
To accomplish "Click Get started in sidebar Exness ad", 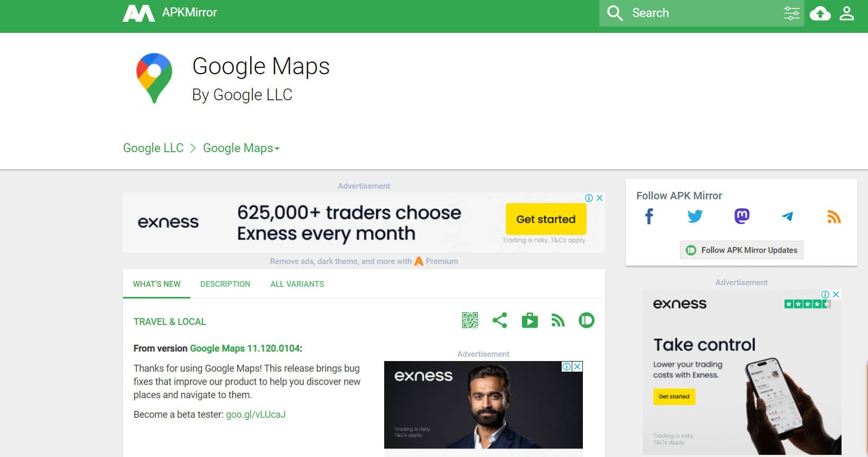I will pyautogui.click(x=674, y=397).
